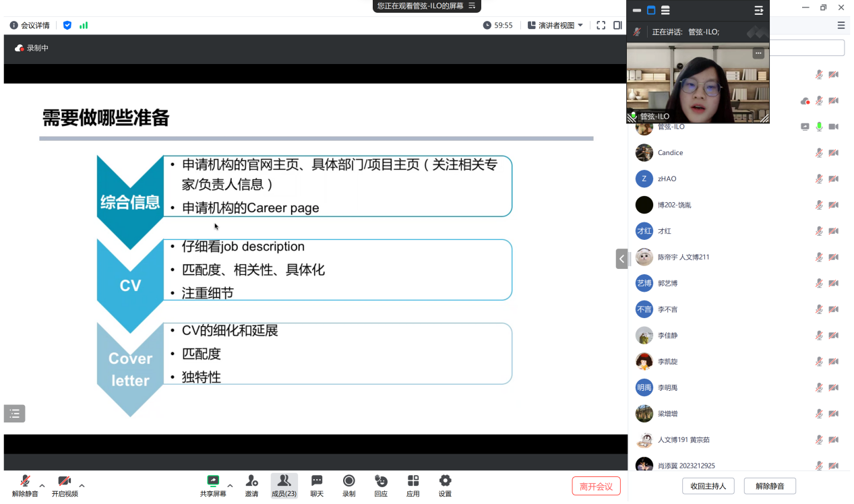Check the green network signal icon
The height and width of the screenshot is (504, 854).
(84, 26)
